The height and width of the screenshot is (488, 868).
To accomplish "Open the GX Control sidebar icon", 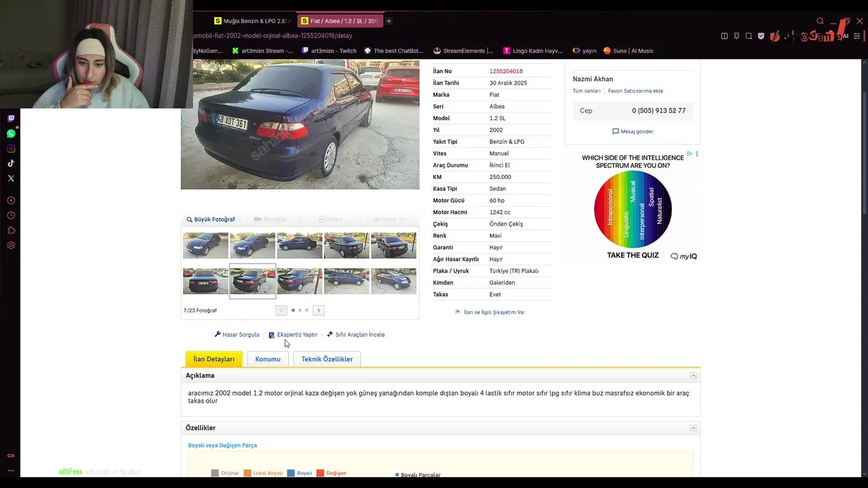I will 11,455.
